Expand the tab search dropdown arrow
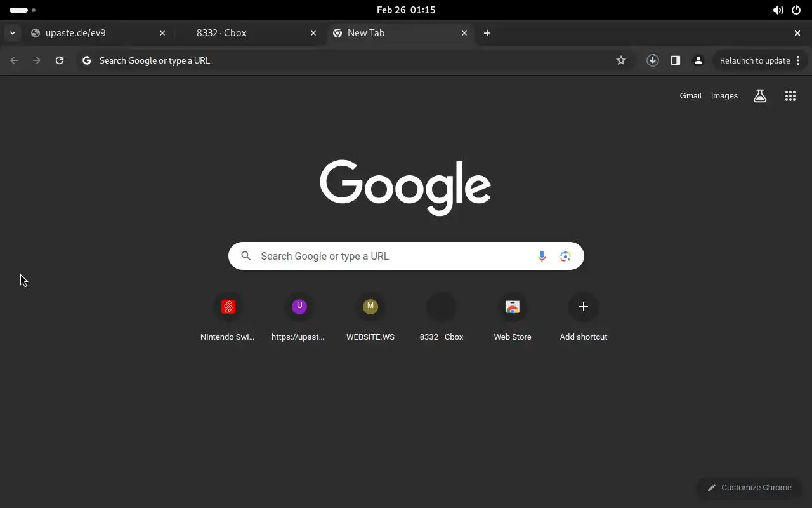 tap(13, 33)
